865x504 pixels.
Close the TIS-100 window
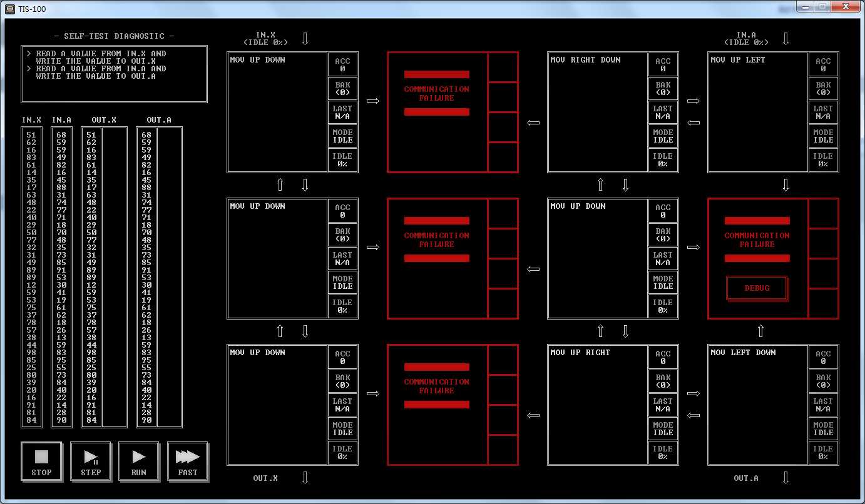tap(845, 7)
